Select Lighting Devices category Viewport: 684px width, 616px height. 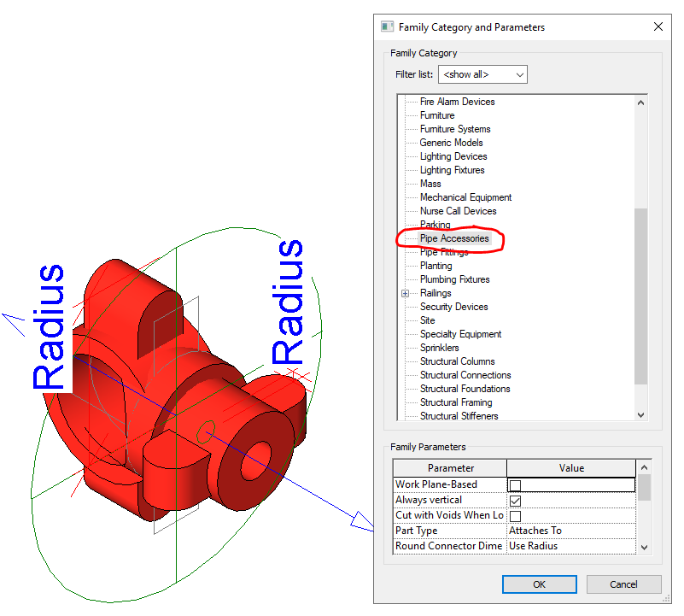pyautogui.click(x=453, y=156)
